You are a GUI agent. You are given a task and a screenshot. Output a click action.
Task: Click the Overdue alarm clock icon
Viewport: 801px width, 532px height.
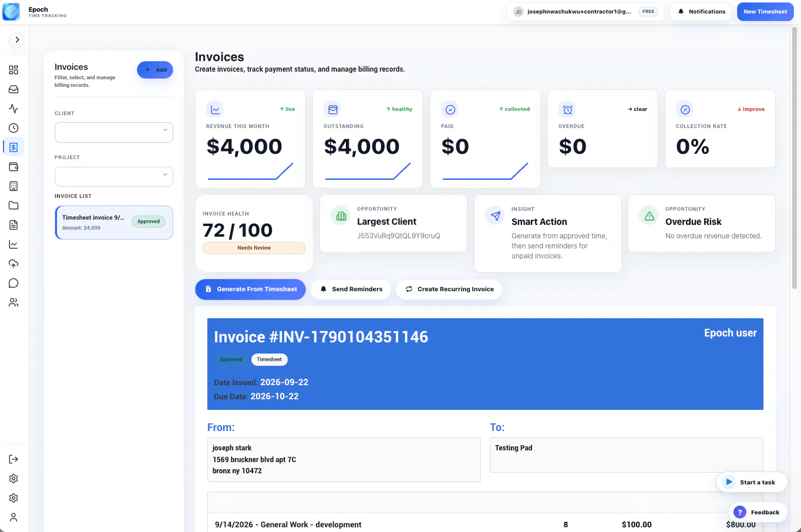point(567,109)
